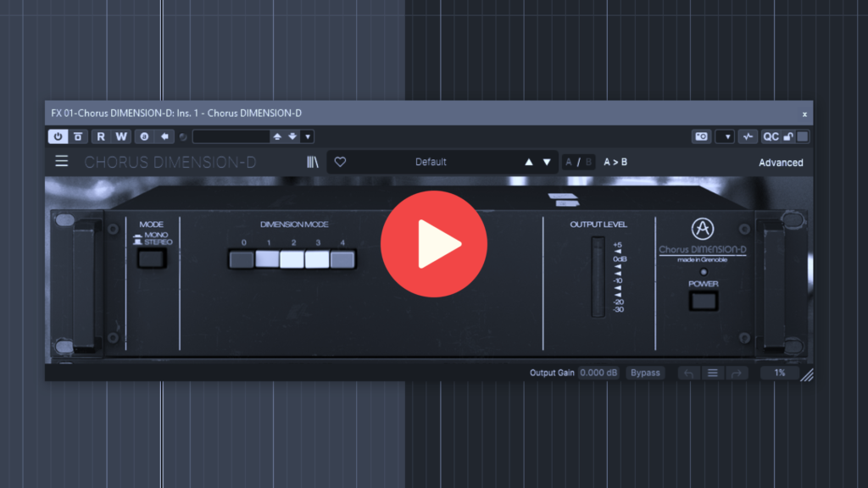Enable Read automation with the R button
868x488 pixels.
coord(101,136)
